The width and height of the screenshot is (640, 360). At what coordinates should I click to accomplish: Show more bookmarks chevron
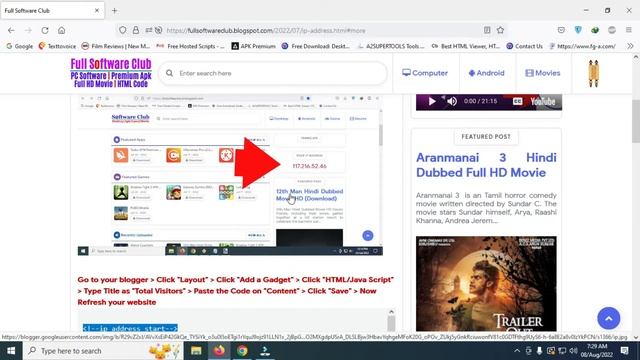pos(630,46)
